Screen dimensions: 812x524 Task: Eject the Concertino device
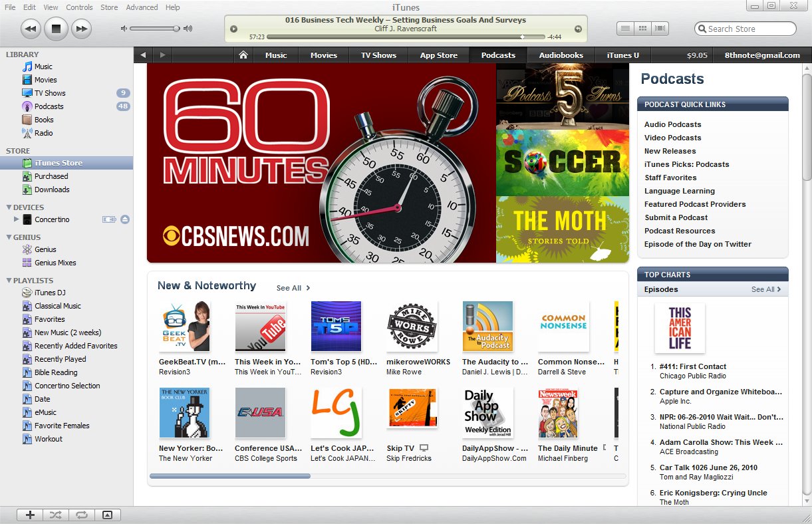125,219
